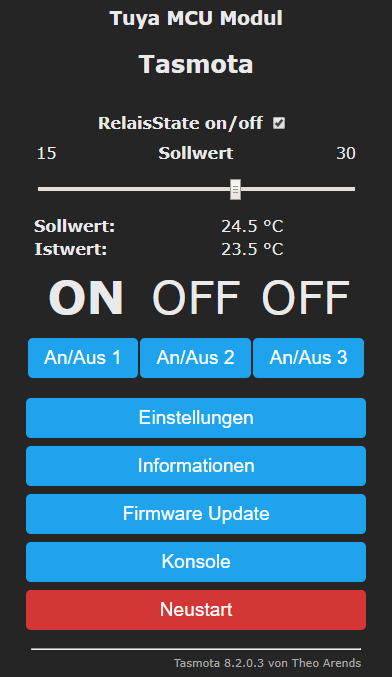Click the Tuya MCU Modul heading
Viewport: 392px width, 677px height.
coord(196,18)
